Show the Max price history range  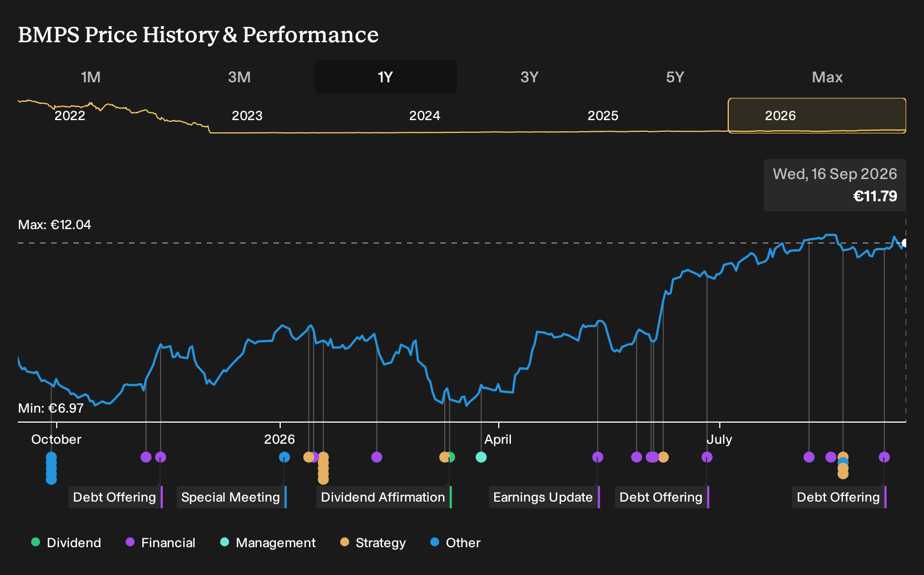[x=827, y=77]
